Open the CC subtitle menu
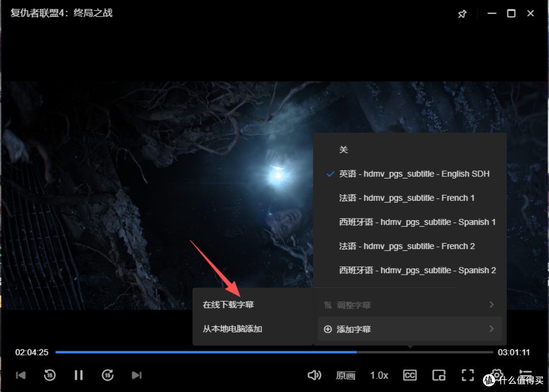Viewport: 549px width, 392px height. [x=410, y=375]
